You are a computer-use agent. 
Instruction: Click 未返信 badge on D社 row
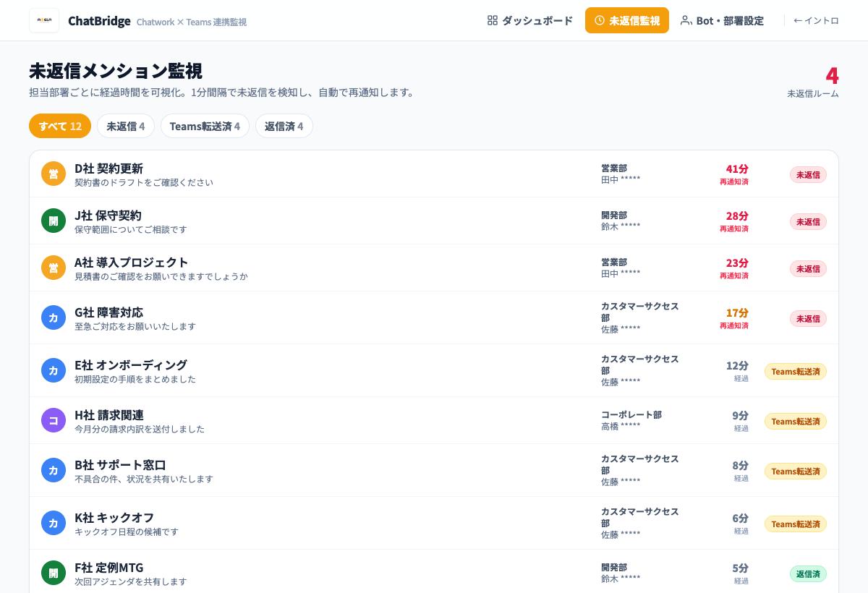click(x=808, y=174)
